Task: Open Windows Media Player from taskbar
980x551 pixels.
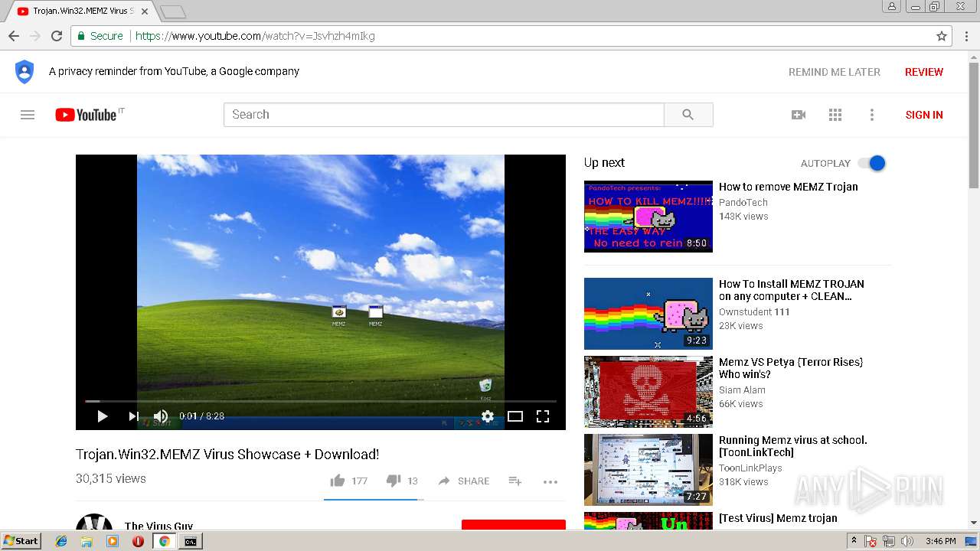Action: click(113, 541)
